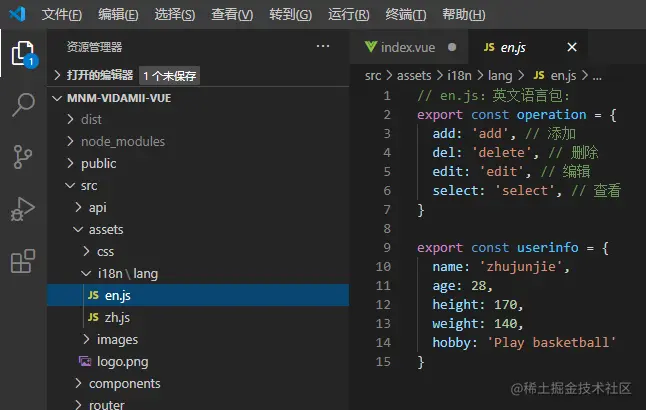Click line number 9 in the gutter

(x=386, y=248)
